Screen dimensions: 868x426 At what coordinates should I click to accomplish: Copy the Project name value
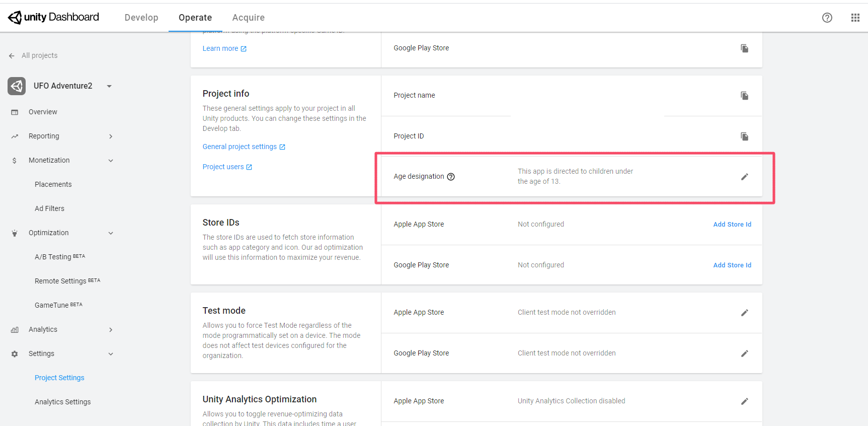coord(745,96)
